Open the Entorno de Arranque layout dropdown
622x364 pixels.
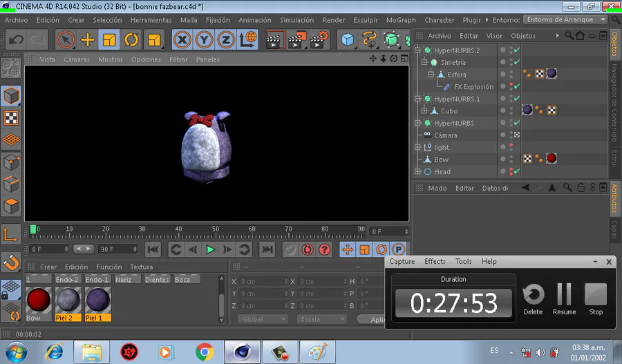[565, 19]
